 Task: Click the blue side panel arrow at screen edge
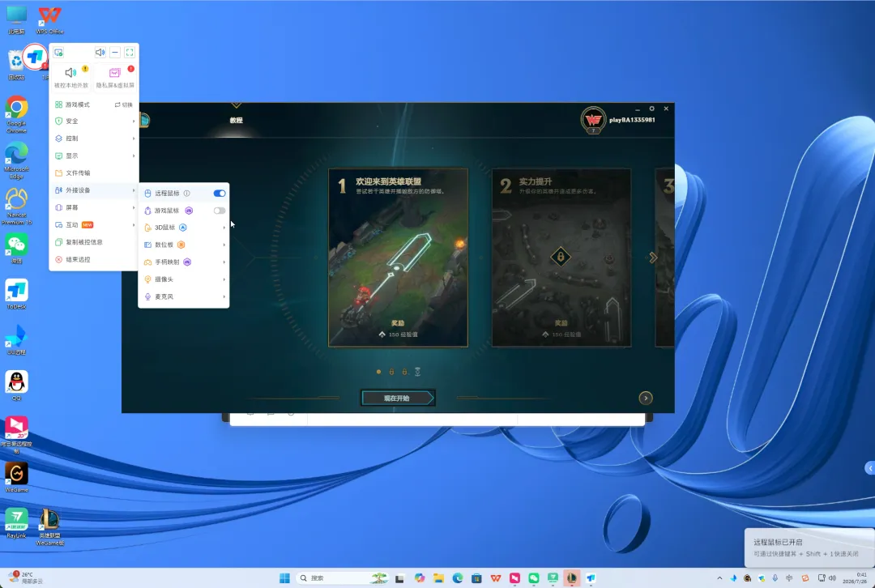(x=870, y=468)
